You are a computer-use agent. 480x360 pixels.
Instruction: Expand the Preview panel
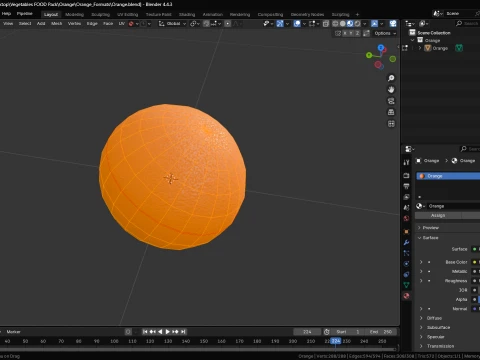[419, 228]
